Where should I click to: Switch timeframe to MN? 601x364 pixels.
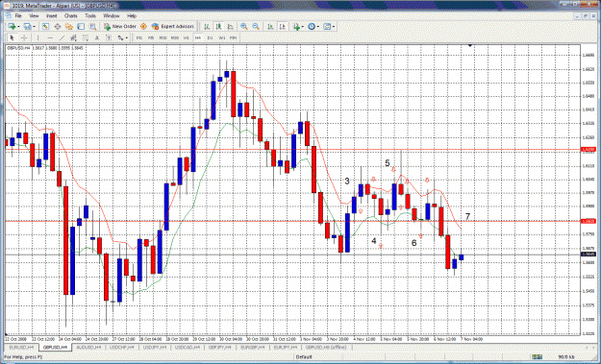(233, 37)
